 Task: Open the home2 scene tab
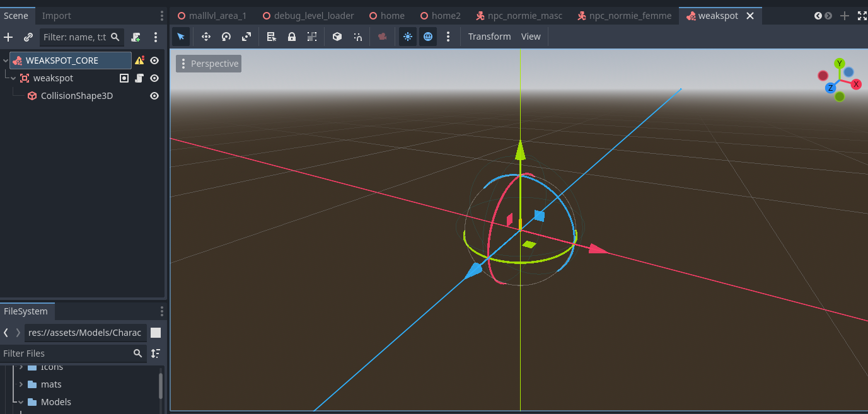440,16
